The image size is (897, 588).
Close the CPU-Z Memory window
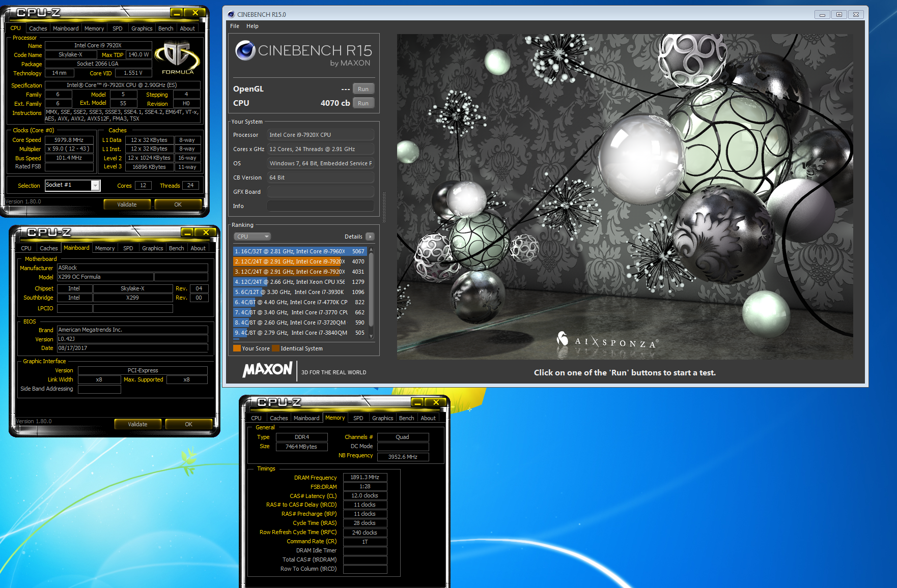(436, 402)
